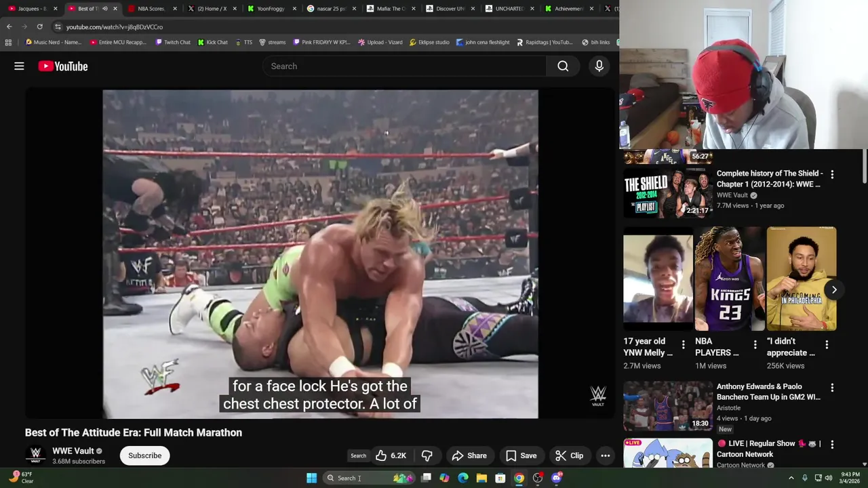
Task: View site information icon in address bar
Action: click(58, 26)
